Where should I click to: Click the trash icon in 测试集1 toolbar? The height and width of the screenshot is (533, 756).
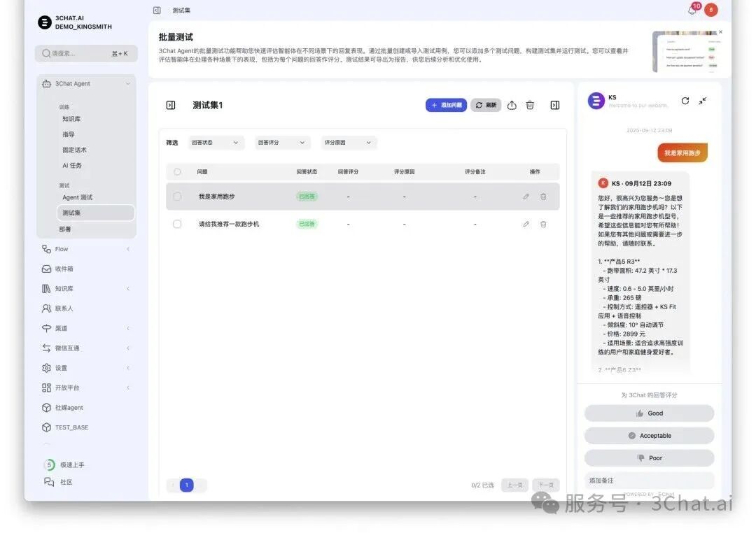pos(530,105)
